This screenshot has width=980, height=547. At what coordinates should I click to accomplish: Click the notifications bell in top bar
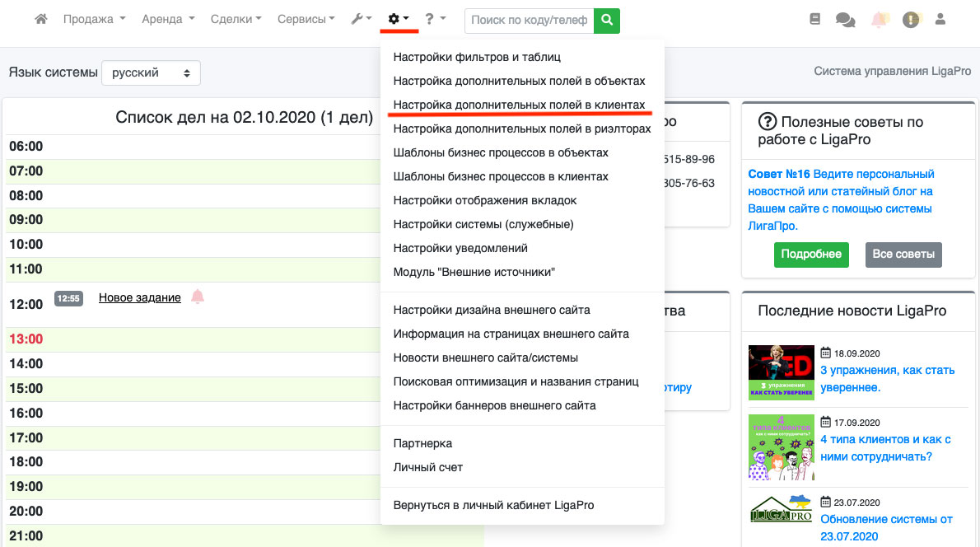pos(880,20)
